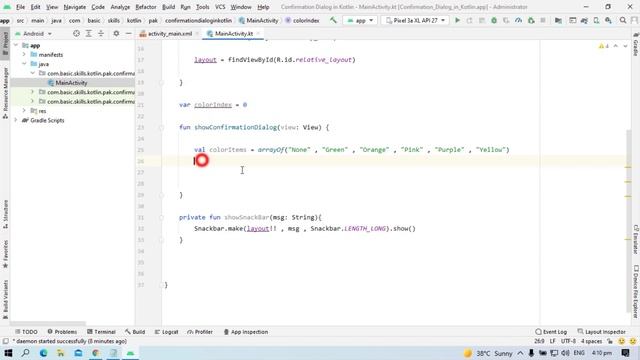
Task: Toggle tool window bars icon in status bar corner
Action: pos(5,341)
